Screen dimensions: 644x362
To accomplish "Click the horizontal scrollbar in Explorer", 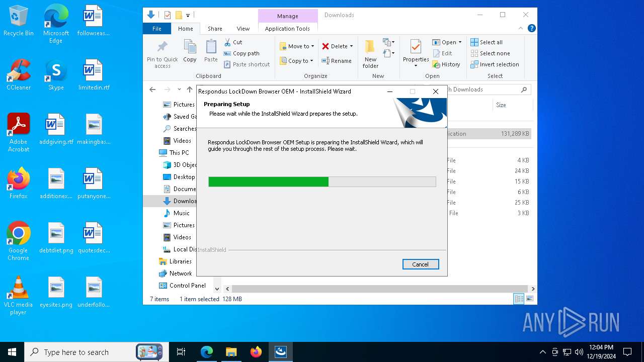I will pyautogui.click(x=380, y=289).
